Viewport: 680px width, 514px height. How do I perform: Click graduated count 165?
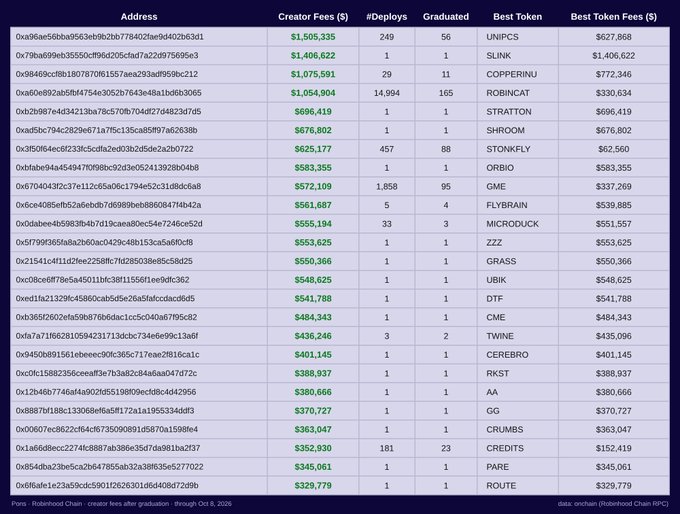pos(445,93)
